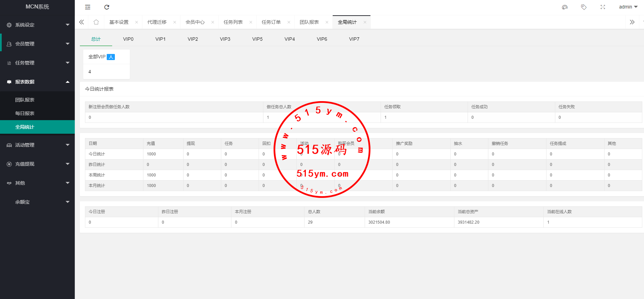
Task: Open 团队报表 in the sidebar
Action: 25,100
